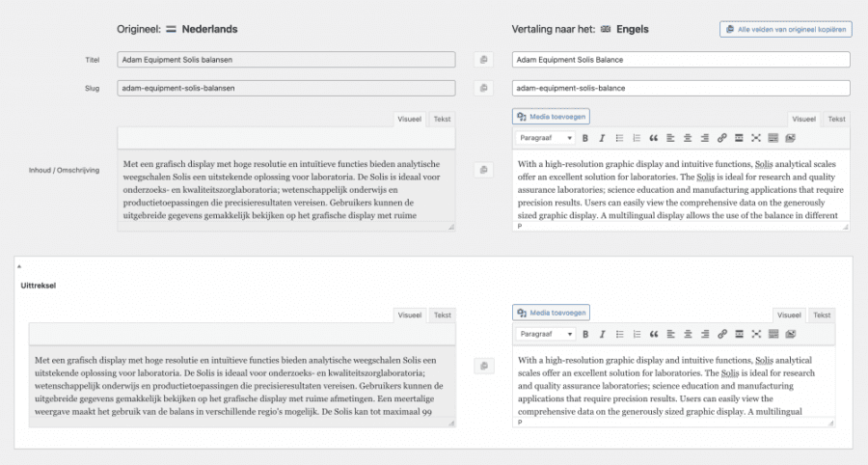Click last image icon in content toolbar
The width and height of the screenshot is (868, 465).
791,138
